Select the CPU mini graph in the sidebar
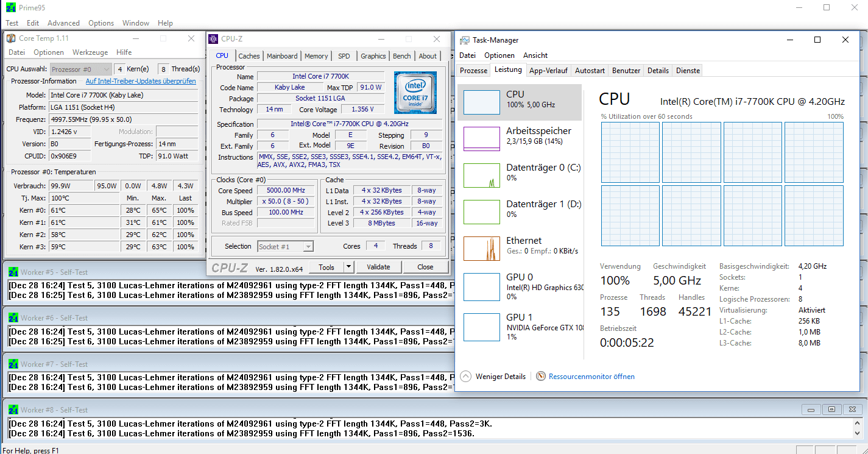 481,102
